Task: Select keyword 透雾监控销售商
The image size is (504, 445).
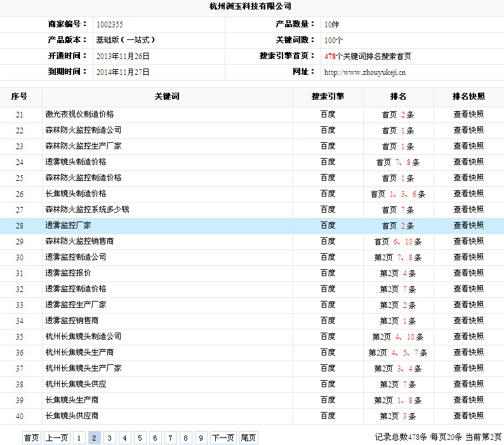Action: pos(72,321)
